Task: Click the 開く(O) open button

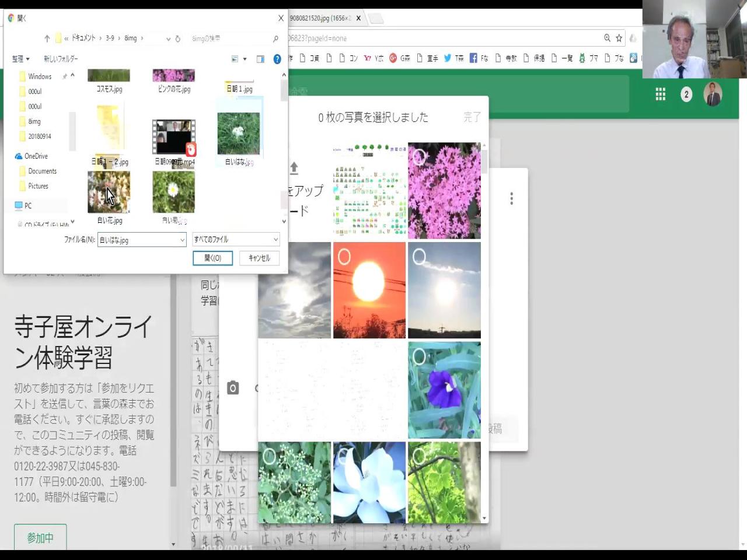Action: pyautogui.click(x=213, y=258)
